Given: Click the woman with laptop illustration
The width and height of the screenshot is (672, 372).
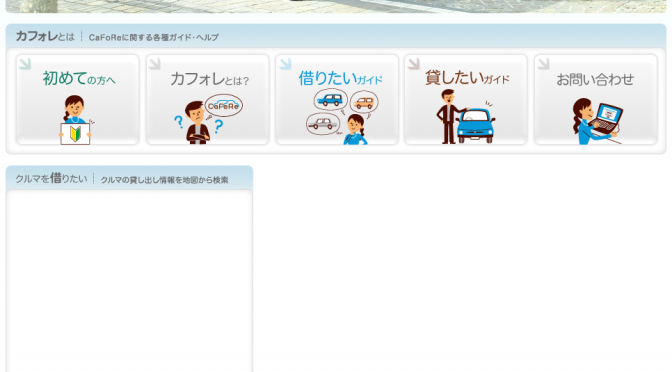Looking at the screenshot, I should click(597, 121).
